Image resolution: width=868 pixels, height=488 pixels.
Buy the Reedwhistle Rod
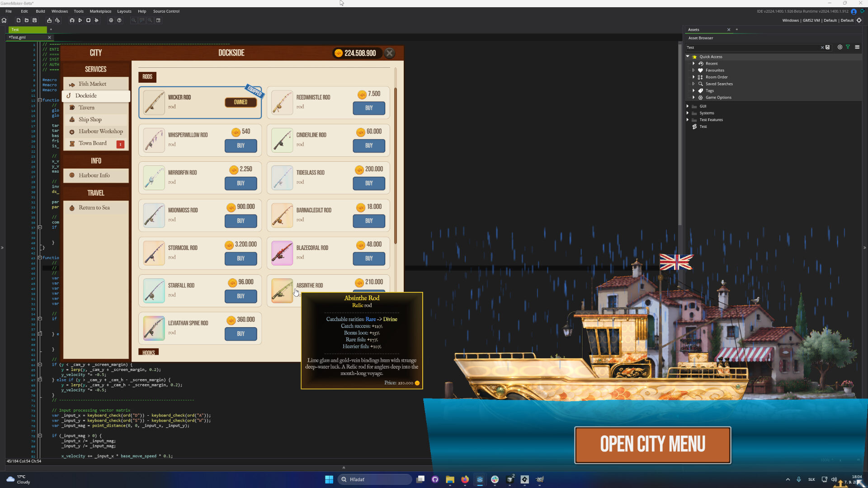pos(369,108)
